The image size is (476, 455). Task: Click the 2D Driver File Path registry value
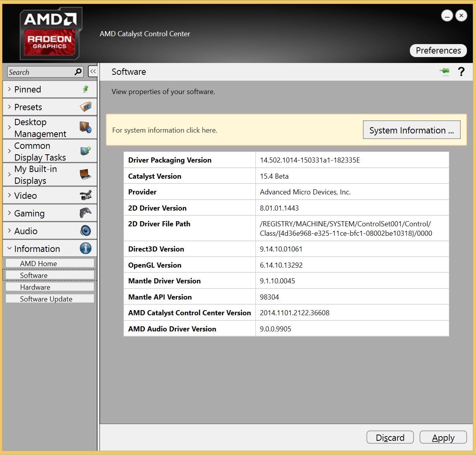(x=346, y=229)
